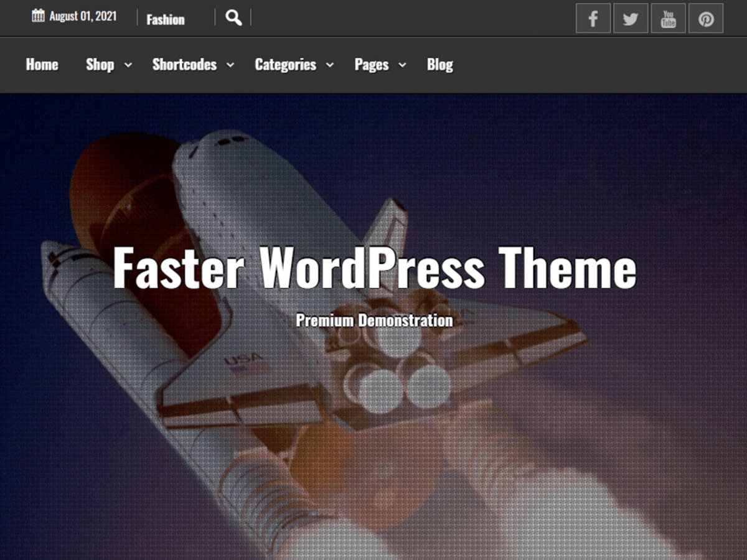Click the Fashion link in the top bar
747x560 pixels.
pyautogui.click(x=165, y=19)
